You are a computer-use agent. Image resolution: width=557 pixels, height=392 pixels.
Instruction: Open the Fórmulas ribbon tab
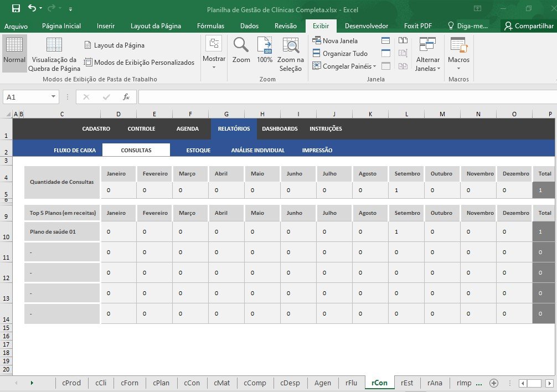pos(210,26)
